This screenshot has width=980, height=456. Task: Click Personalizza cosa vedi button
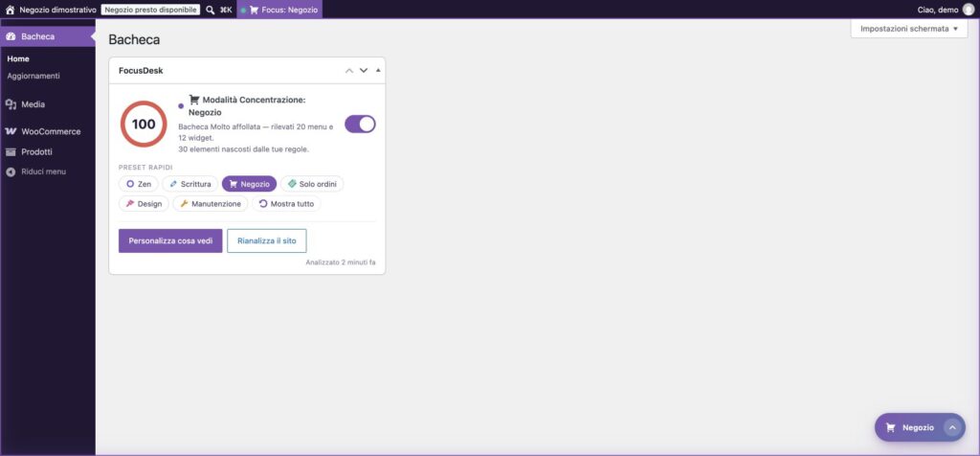[x=170, y=240]
